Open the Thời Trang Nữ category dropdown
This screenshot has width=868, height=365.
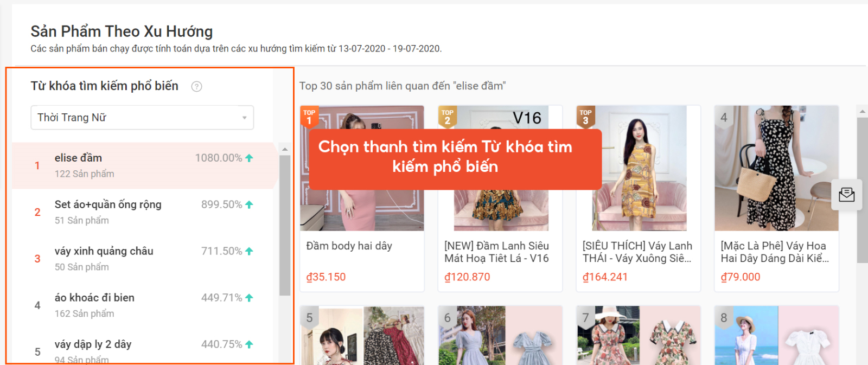tap(142, 118)
